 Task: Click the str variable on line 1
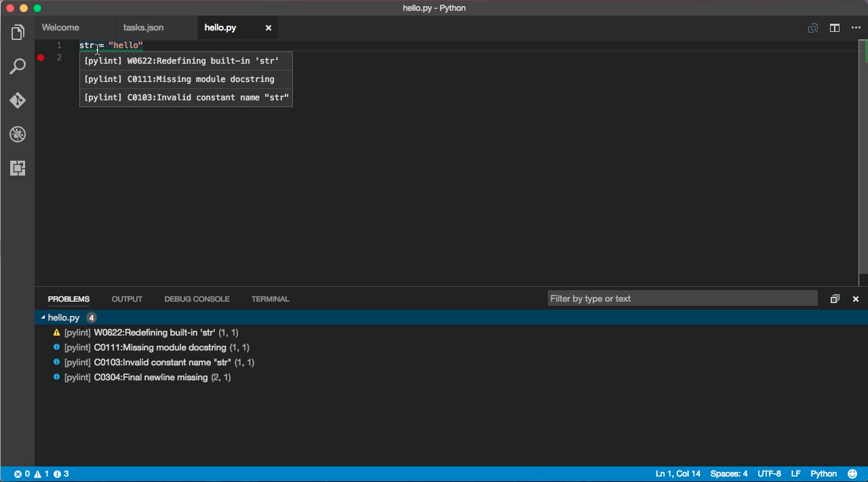click(87, 45)
